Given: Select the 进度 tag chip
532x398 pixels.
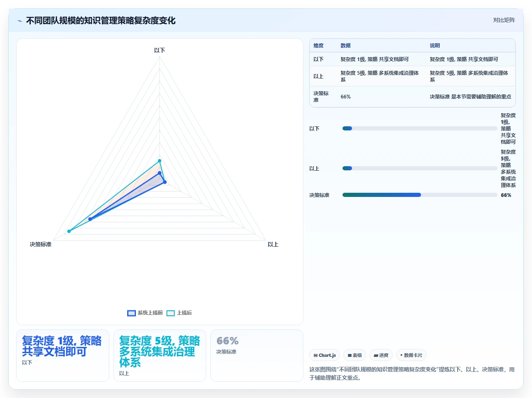Looking at the screenshot, I should coord(381,355).
